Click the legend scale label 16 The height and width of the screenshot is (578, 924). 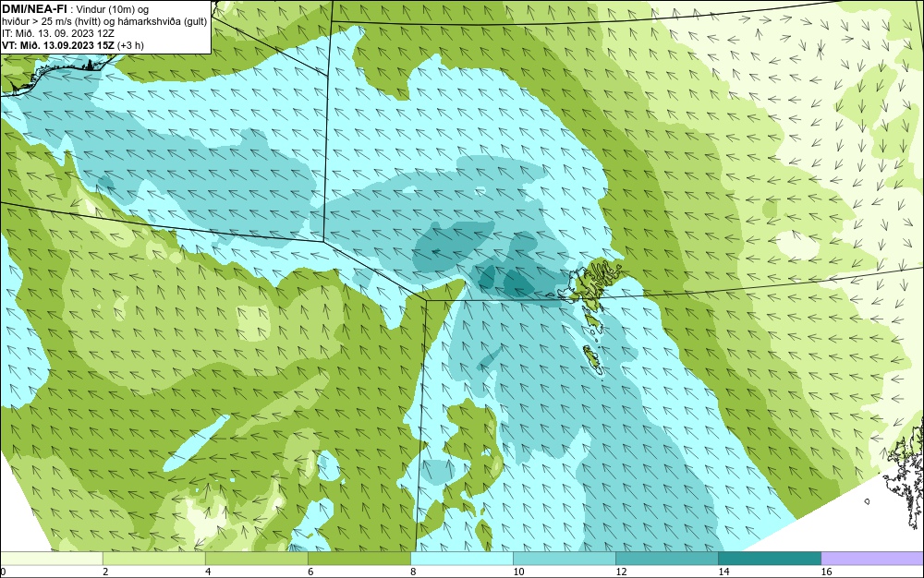(x=826, y=572)
